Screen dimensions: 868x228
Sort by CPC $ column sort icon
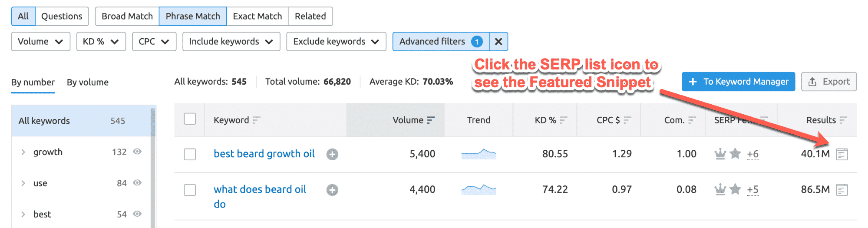tap(627, 120)
